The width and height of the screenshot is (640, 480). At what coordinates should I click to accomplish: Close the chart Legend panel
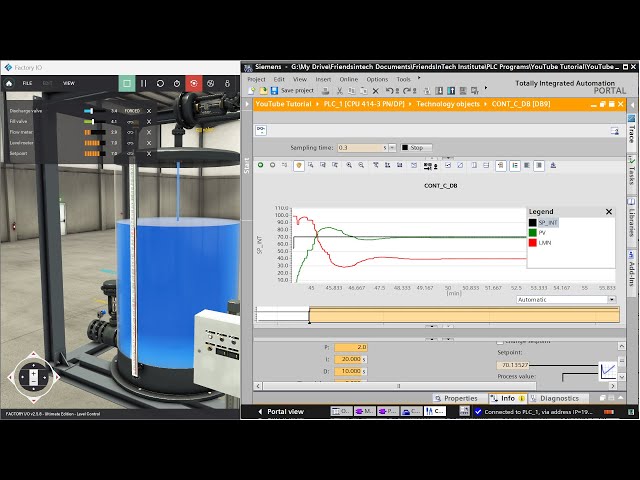(x=609, y=212)
